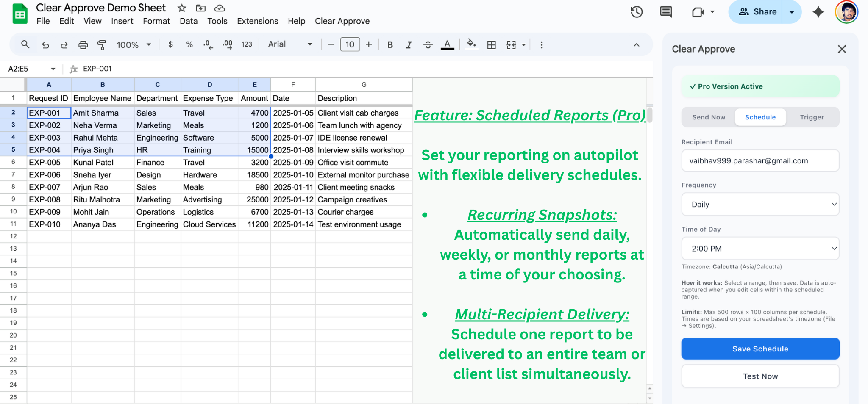Switch to Send Now mode
Image resolution: width=868 pixels, height=404 pixels.
click(x=708, y=117)
